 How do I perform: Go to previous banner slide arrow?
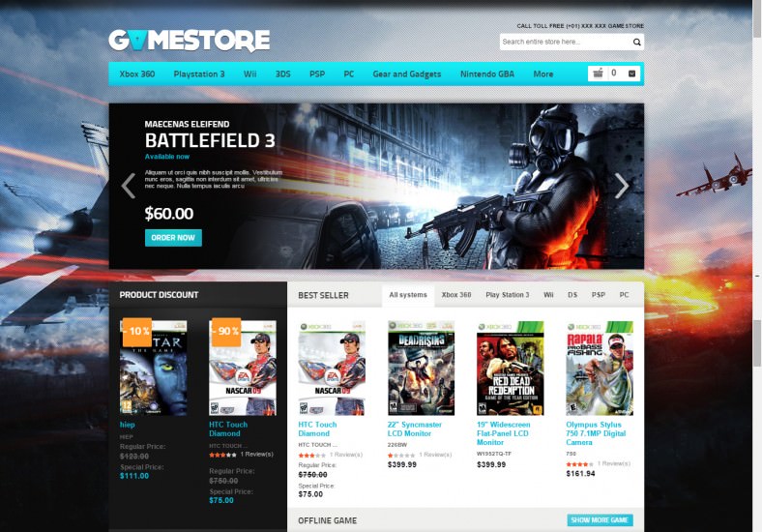pyautogui.click(x=129, y=186)
